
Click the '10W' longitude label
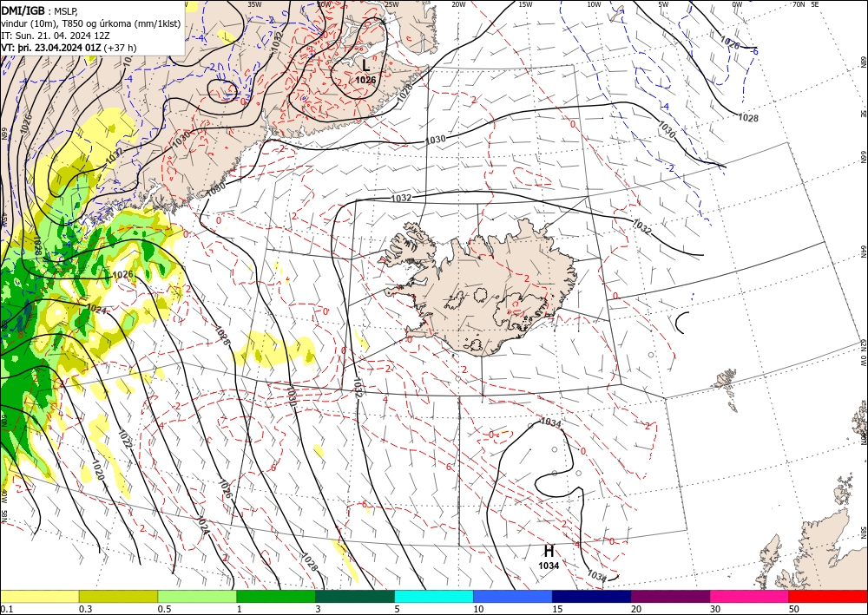pyautogui.click(x=594, y=4)
